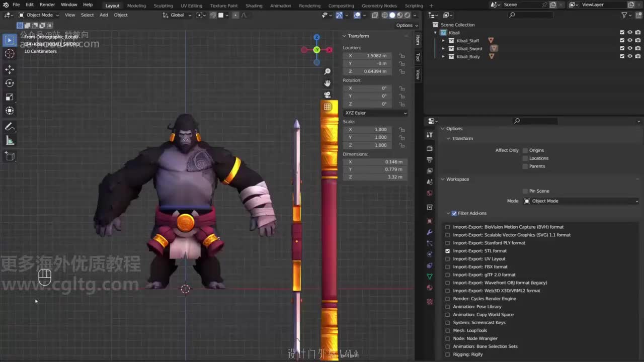Switch to the Geometry Nodes workspace tab
The image size is (644, 362).
point(379,6)
